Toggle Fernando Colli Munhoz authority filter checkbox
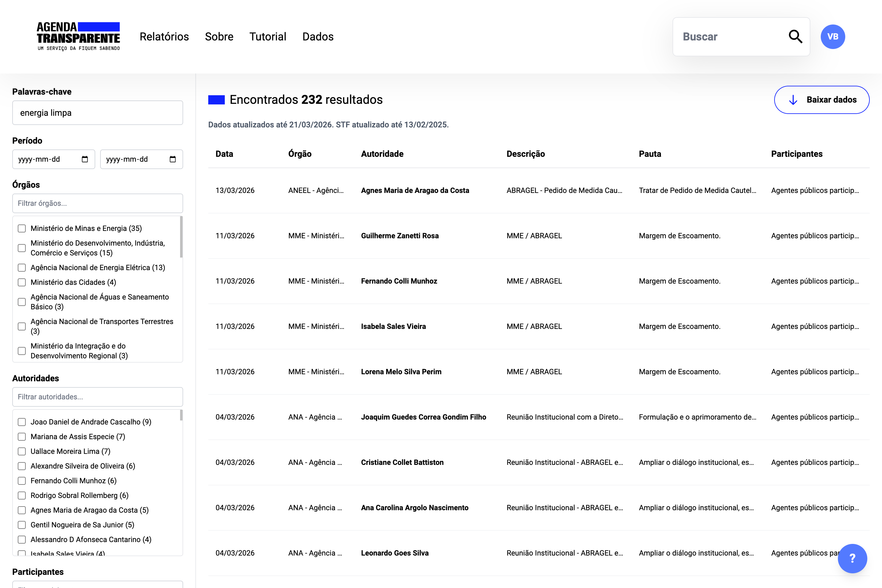The height and width of the screenshot is (588, 882). pyautogui.click(x=22, y=481)
